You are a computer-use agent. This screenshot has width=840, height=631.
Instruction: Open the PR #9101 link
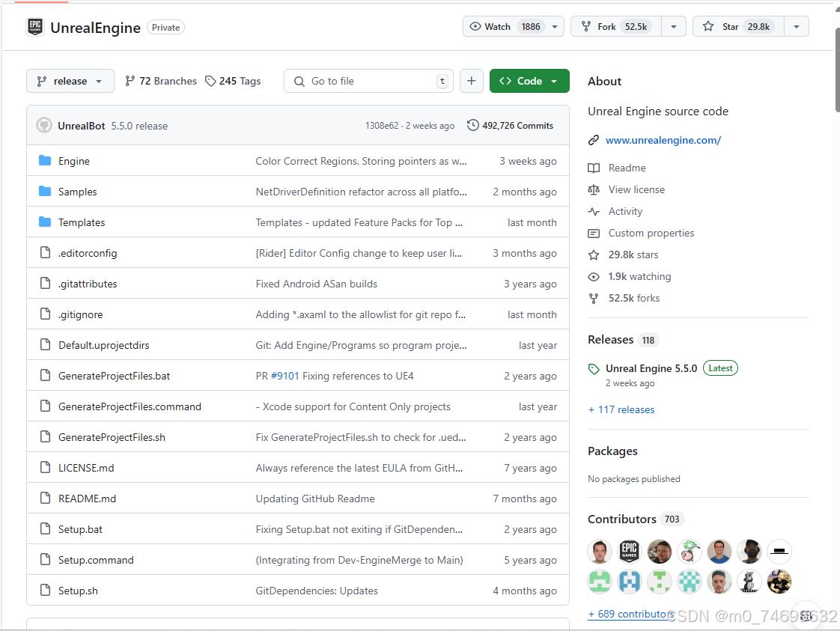(x=285, y=376)
